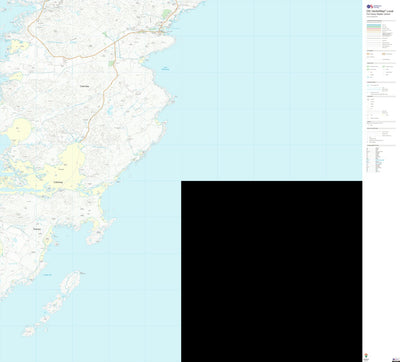400x362 pixels.
Task: Click the small logo in the bottom-right corner
Action: [x=395, y=359]
